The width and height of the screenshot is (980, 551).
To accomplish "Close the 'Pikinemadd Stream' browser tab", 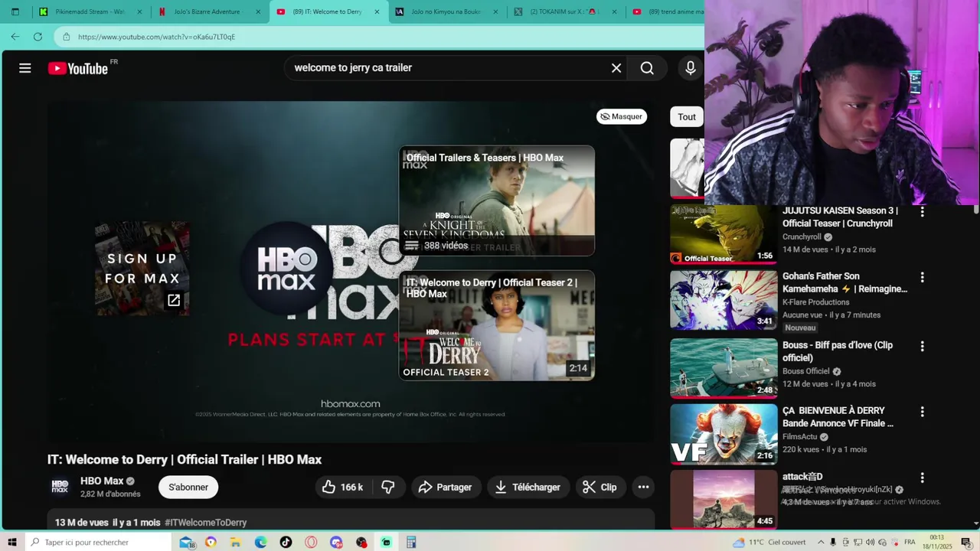I will [139, 11].
